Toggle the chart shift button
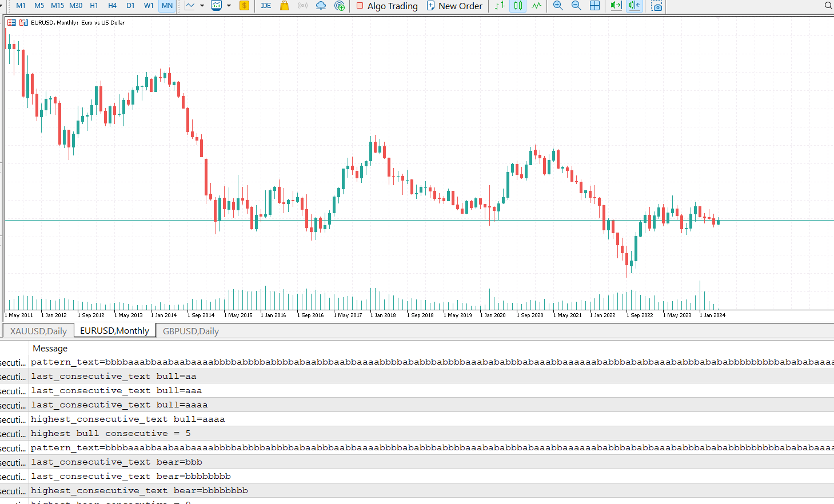Screen dimensions: 834x504 pos(635,6)
